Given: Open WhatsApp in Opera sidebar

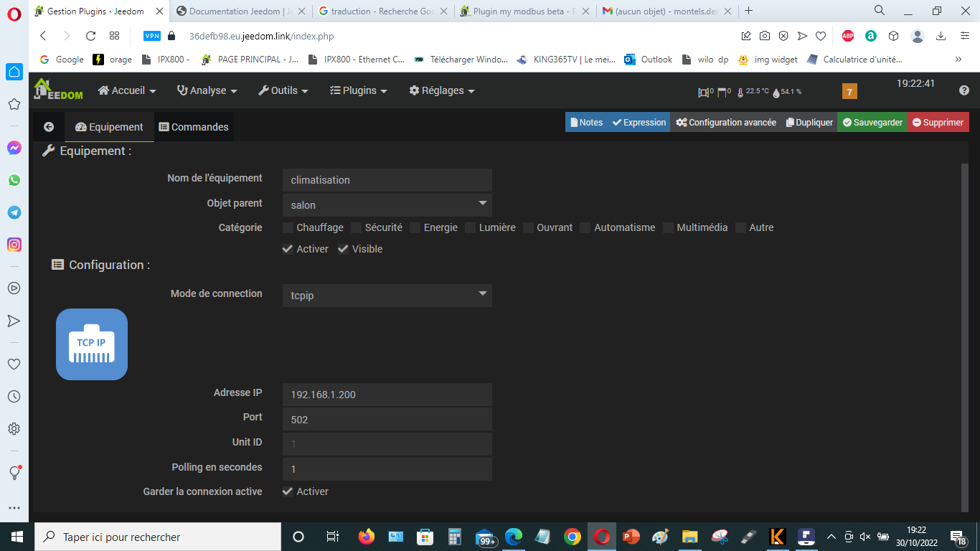Looking at the screenshot, I should click(14, 180).
